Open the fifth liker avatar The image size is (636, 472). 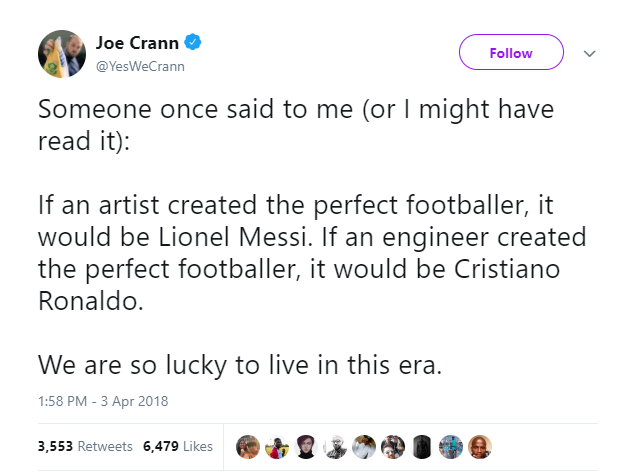coord(364,445)
